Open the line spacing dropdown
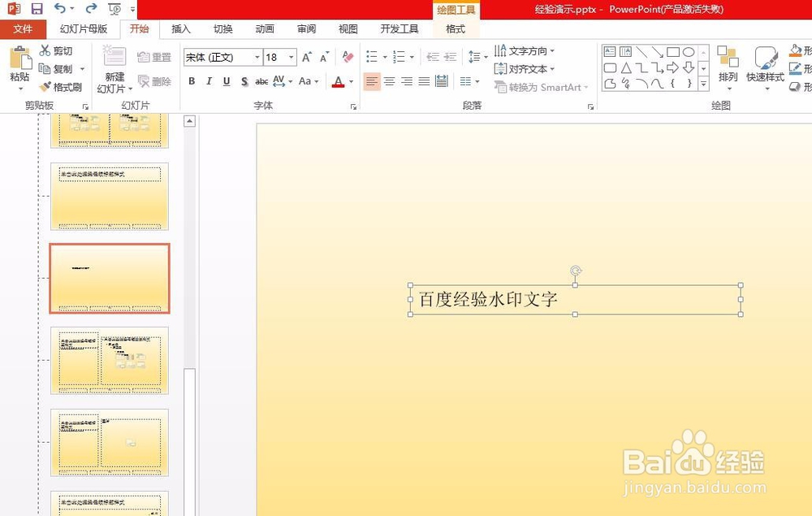Screen dimensions: 812x516 (477, 56)
